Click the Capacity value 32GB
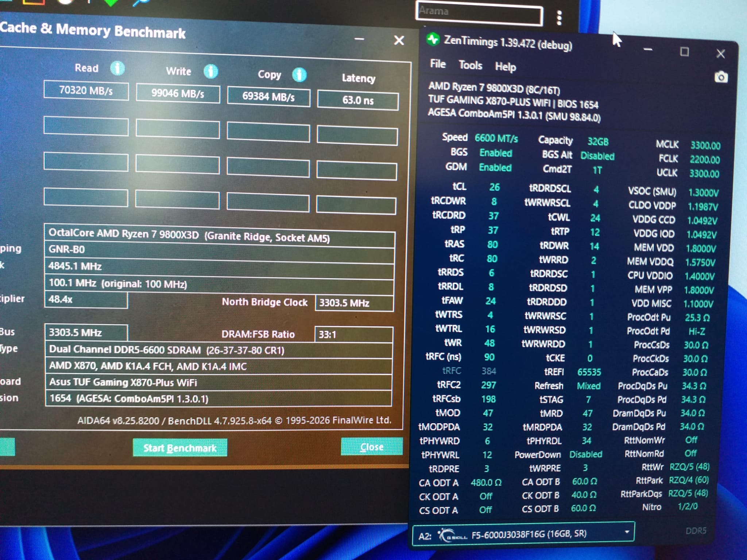Viewport: 747px width, 560px height. coord(598,141)
